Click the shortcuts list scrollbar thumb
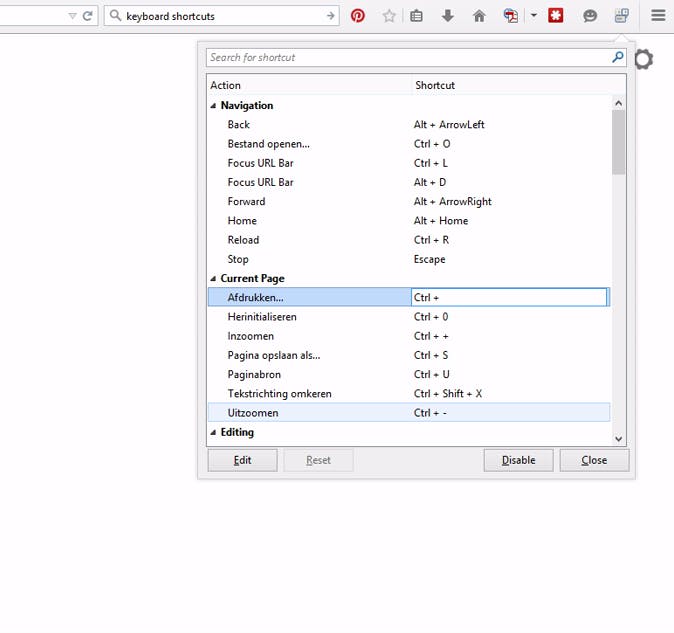Screen dimensions: 674x633 619,142
